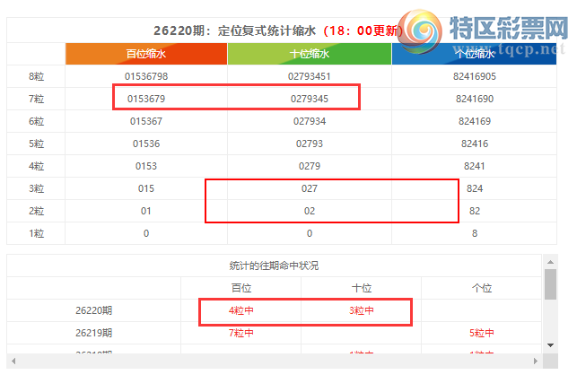Viewport: 577px width, 392px height.
Task: Select the 5粒 row label
Action: pos(37,144)
